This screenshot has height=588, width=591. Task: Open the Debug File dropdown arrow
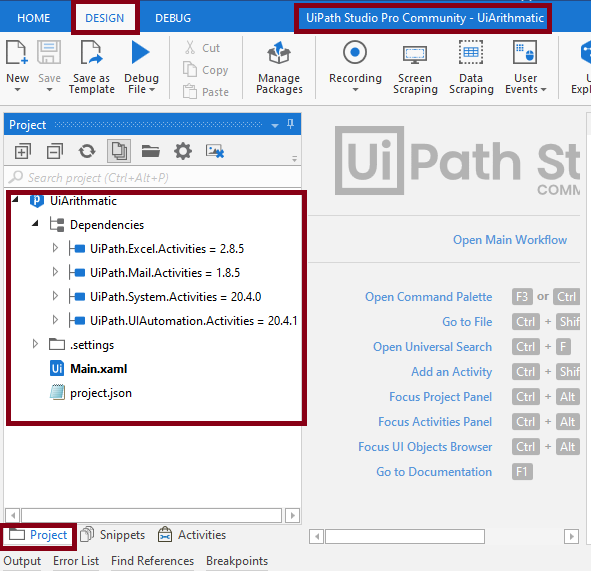pos(152,90)
